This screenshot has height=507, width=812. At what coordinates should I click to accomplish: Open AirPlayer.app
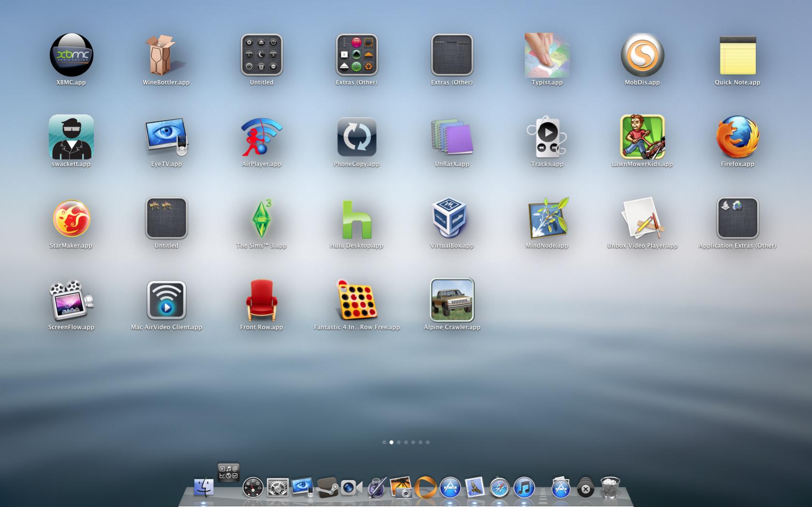click(261, 137)
